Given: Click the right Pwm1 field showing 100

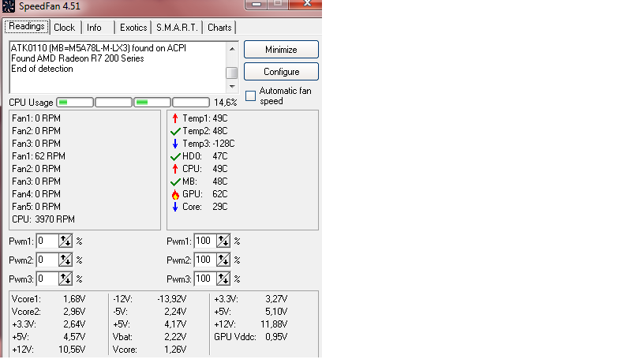Looking at the screenshot, I should tap(205, 241).
